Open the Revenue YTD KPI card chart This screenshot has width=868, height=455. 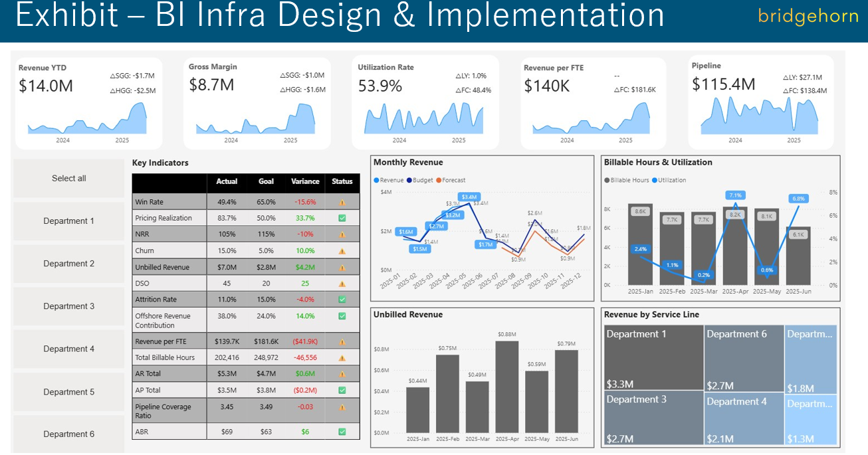(x=88, y=118)
